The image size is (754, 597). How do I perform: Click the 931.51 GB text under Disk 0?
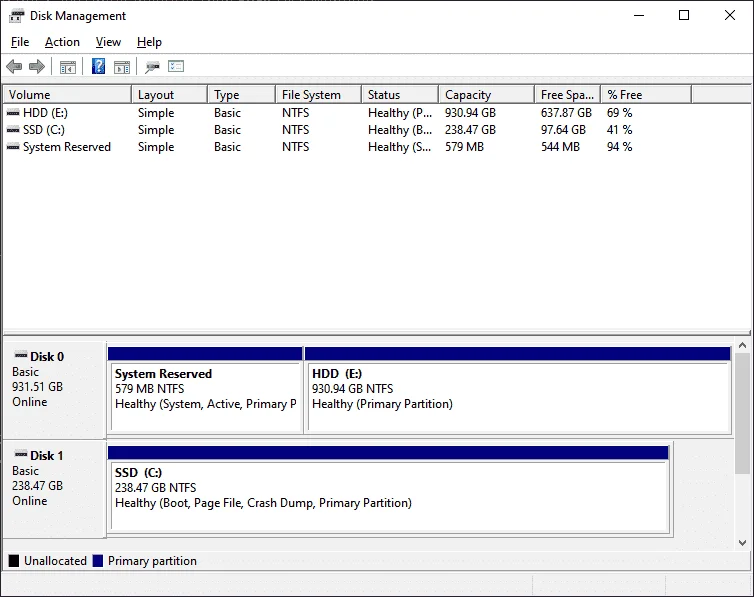(x=38, y=387)
